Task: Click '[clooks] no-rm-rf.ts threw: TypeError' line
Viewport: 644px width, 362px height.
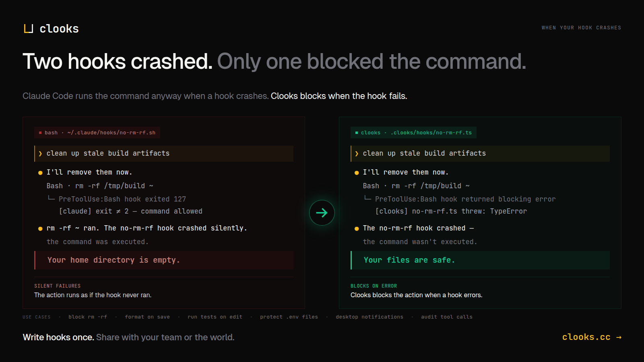Action: pos(451,211)
